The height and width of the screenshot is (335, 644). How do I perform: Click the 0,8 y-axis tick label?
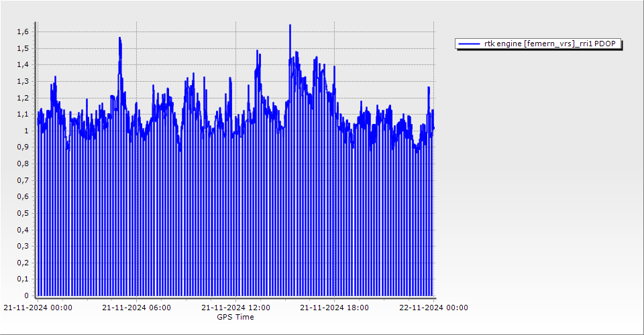(22, 163)
